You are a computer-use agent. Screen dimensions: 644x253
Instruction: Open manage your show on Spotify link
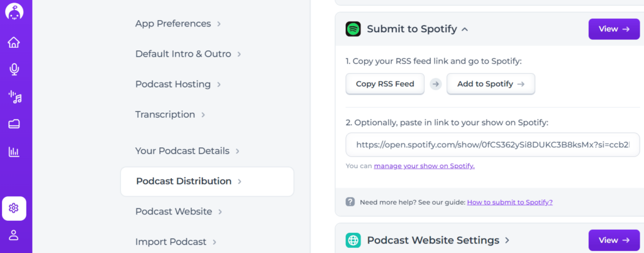[x=425, y=166]
